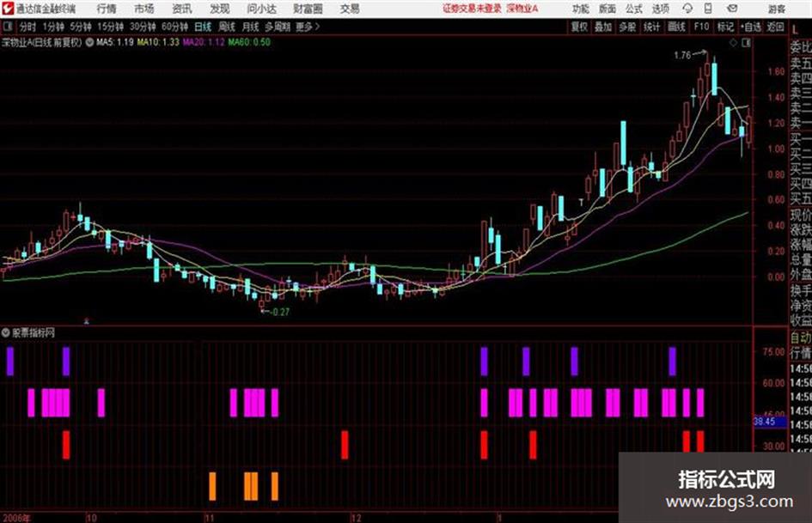Click the 标记 mark button
The image size is (812, 523).
(x=725, y=27)
